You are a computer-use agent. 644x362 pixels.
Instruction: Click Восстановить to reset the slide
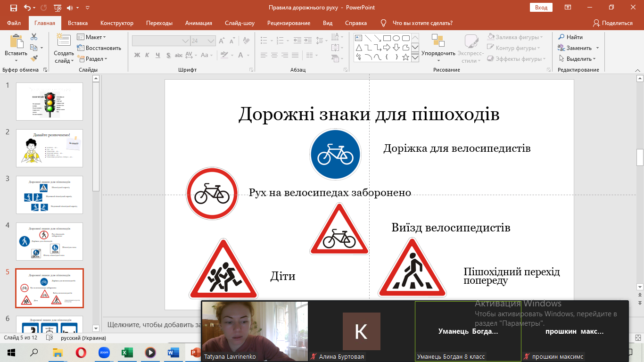pos(99,48)
